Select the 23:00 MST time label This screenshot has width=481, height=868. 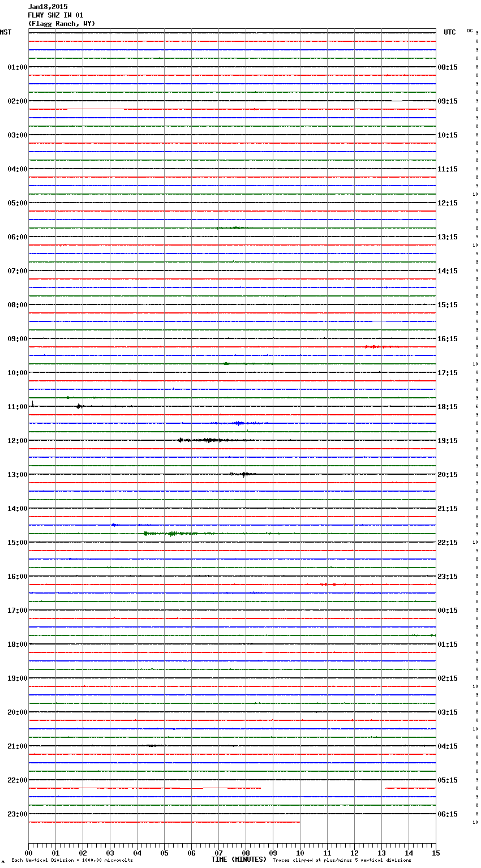point(18,814)
